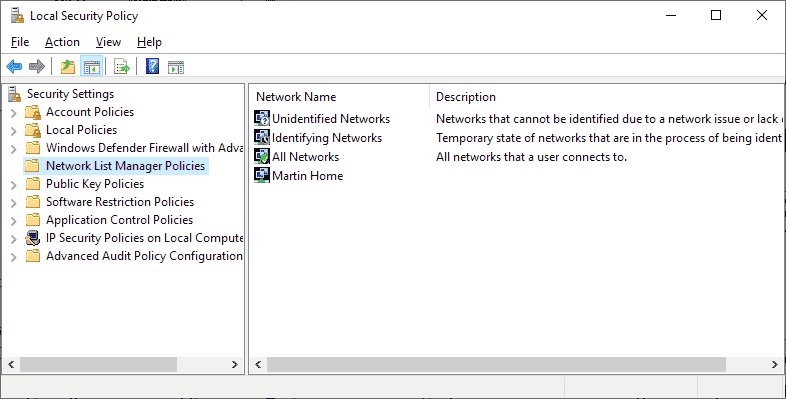Click the Forward arrow toolbar icon

37,66
